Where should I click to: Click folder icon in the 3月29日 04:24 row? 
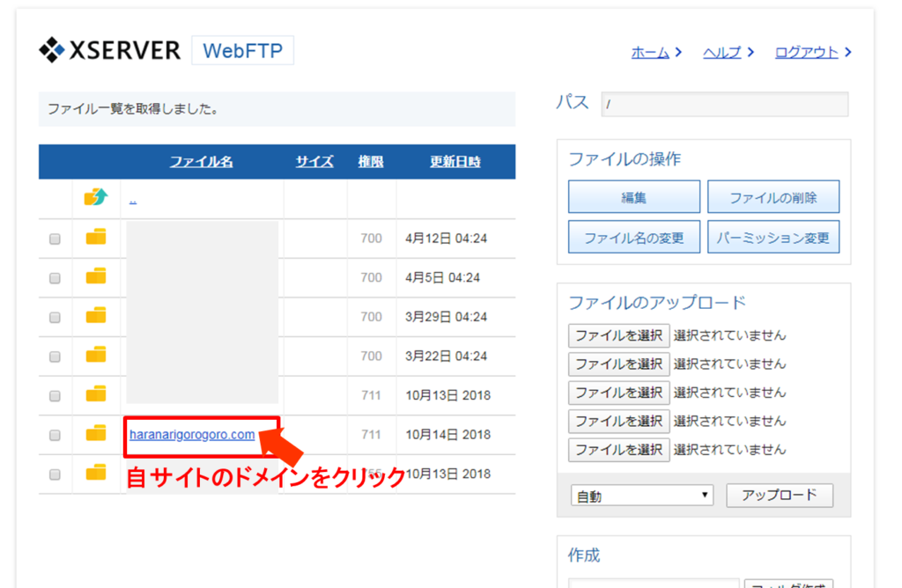tap(96, 315)
